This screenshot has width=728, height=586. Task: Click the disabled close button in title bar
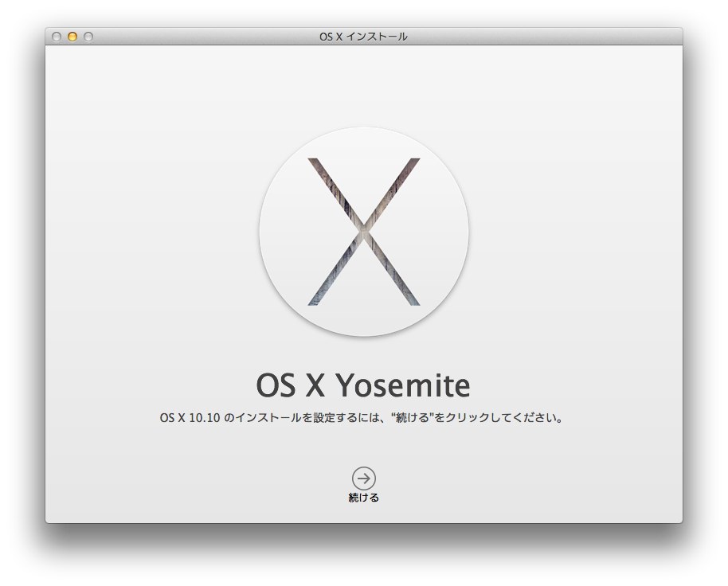(x=57, y=37)
